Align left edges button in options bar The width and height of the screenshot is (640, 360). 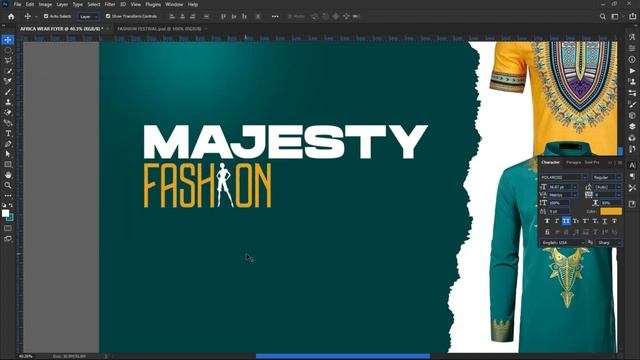pyautogui.click(x=172, y=16)
